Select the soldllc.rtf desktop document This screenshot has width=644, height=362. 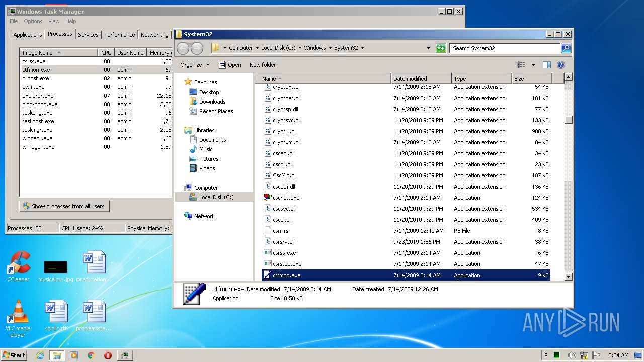[56, 316]
